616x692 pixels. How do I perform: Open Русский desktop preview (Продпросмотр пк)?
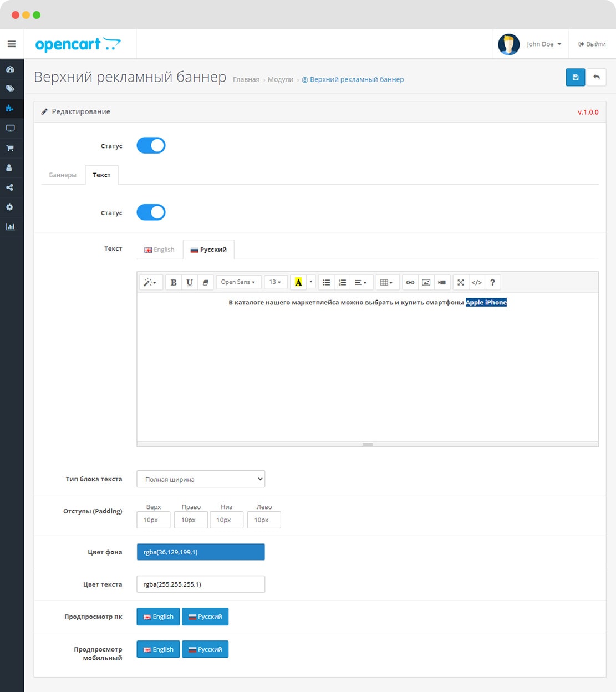point(205,617)
